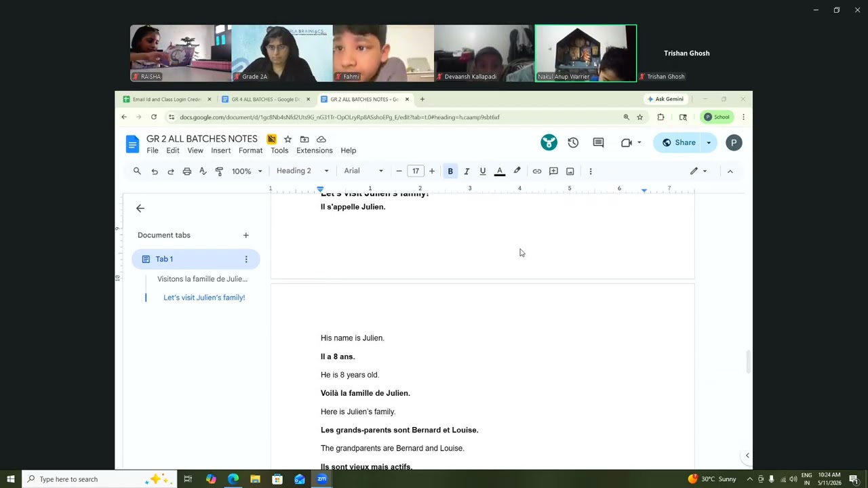This screenshot has width=868, height=488.
Task: Open the Heading 2 style dropdown
Action: [302, 171]
